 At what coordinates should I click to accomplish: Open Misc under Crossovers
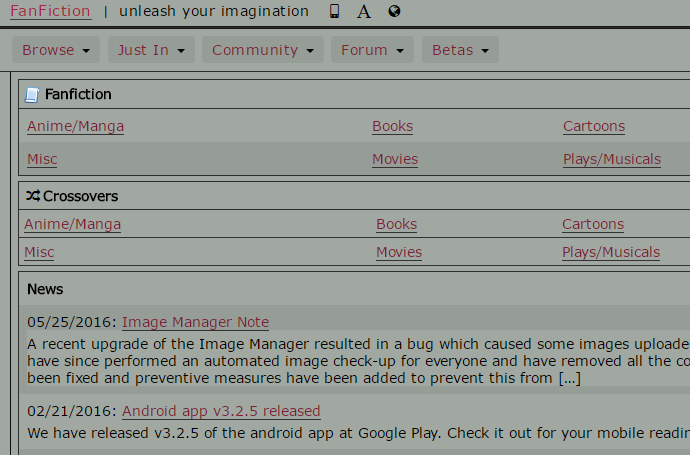coord(39,253)
